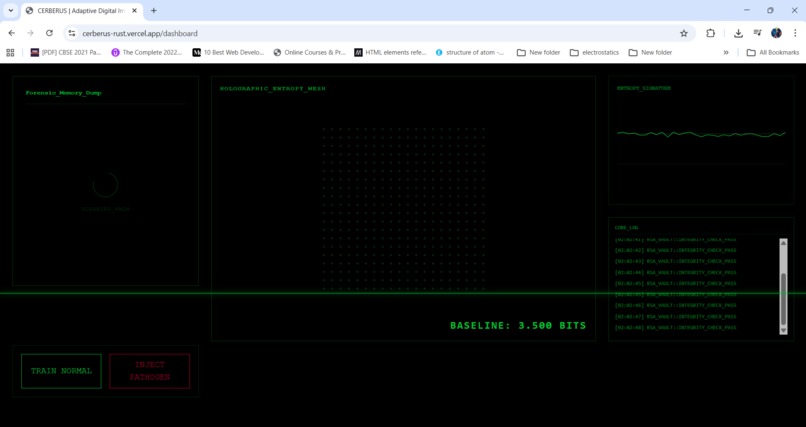Screen dimensions: 806x427
Task: Open the Chrome profile avatar
Action: point(776,33)
